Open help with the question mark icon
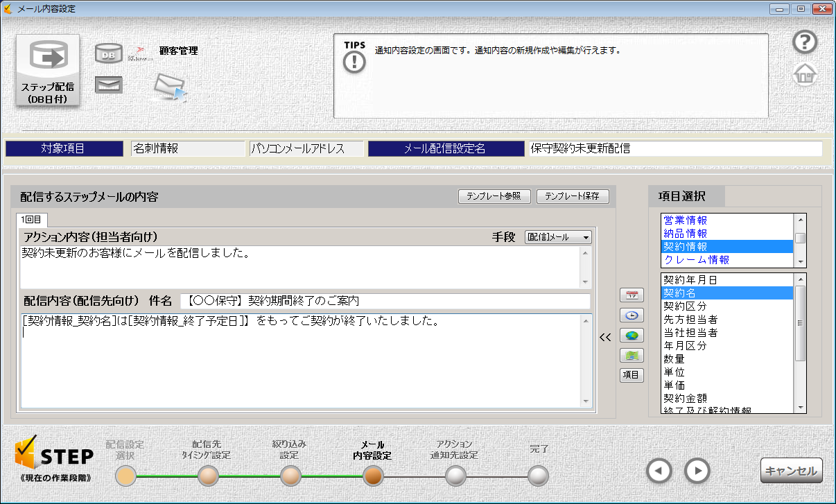 click(x=805, y=42)
